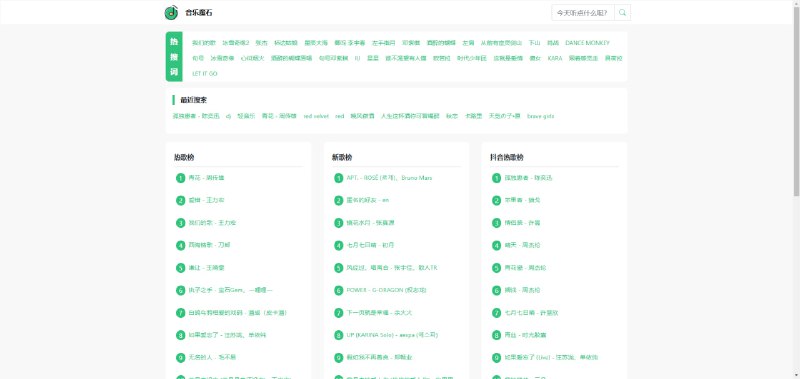Open song 'APT. - ROSÉ, Bruno Mars'
The image size is (800, 379).
(x=389, y=178)
